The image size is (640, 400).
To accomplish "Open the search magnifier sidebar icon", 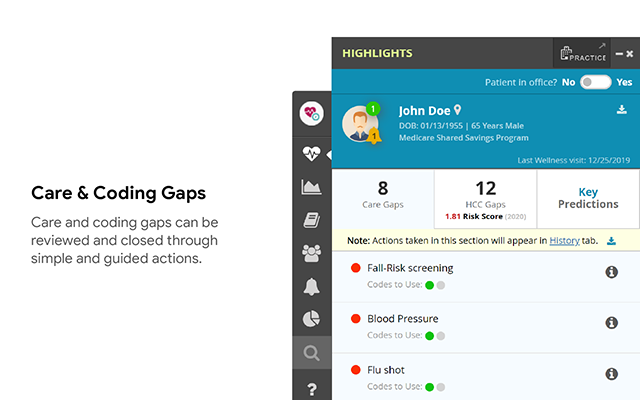I will pyautogui.click(x=311, y=352).
